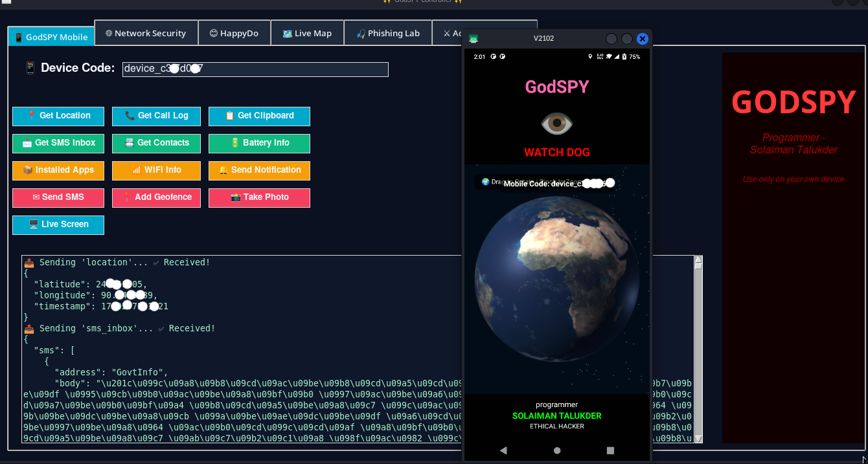868x464 pixels.
Task: Click Get Clipboard button
Action: (x=259, y=116)
